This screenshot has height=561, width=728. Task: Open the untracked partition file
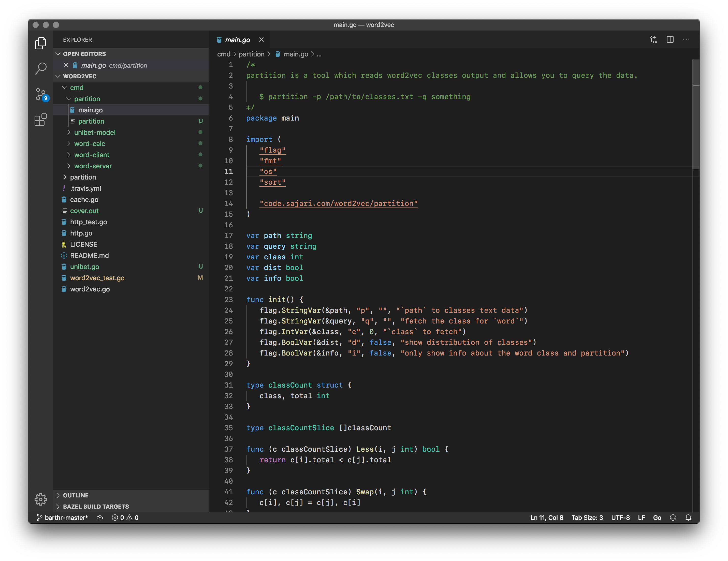[131, 121]
